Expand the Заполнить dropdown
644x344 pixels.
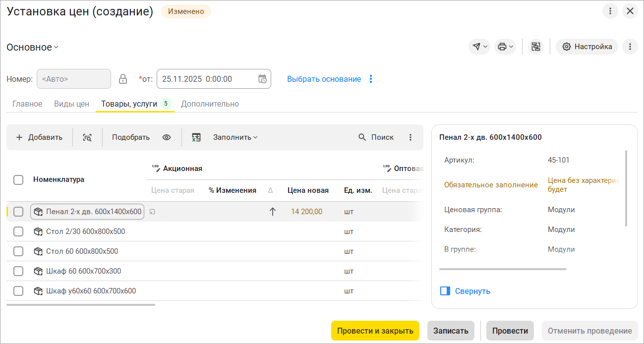point(235,137)
